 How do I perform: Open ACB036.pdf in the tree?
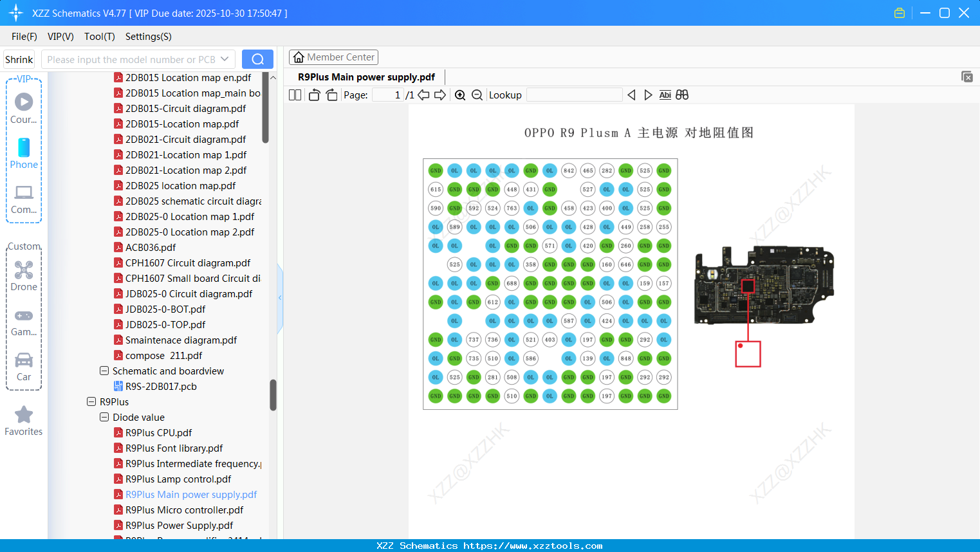coord(151,248)
